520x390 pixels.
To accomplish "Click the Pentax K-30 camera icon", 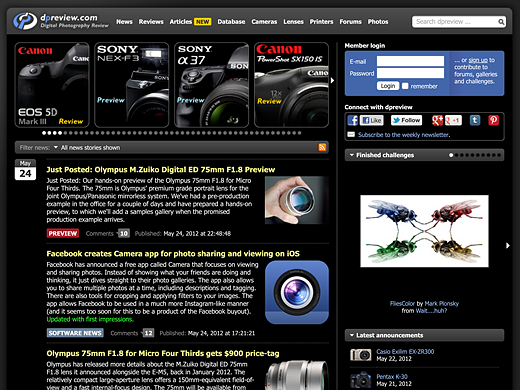I will [x=361, y=380].
